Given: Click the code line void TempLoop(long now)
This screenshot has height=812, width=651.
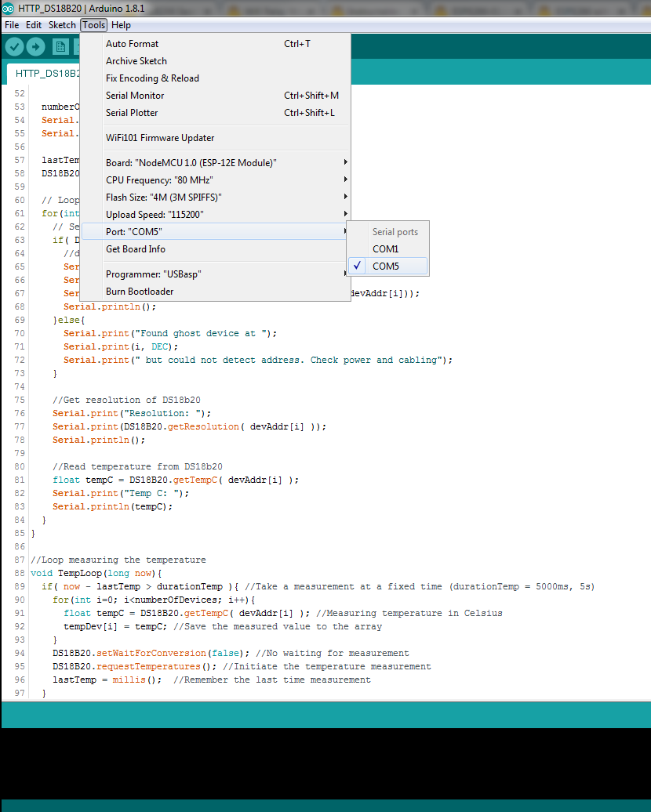Looking at the screenshot, I should coord(96,573).
